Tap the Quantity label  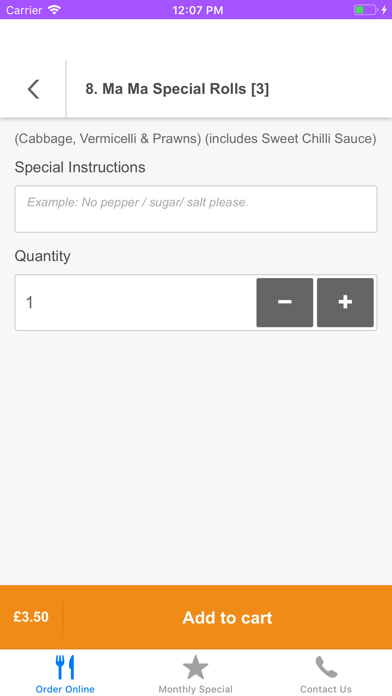tap(43, 256)
